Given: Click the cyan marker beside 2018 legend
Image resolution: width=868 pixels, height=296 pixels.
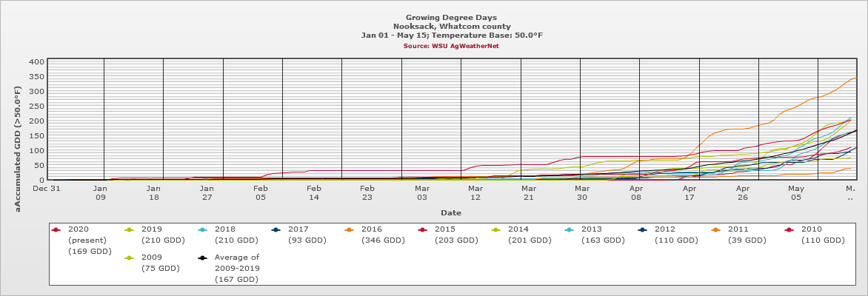Looking at the screenshot, I should 203,229.
